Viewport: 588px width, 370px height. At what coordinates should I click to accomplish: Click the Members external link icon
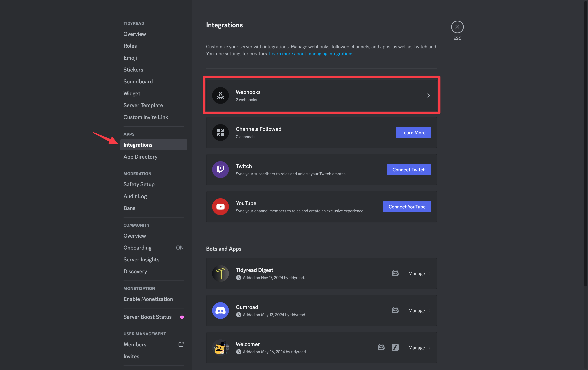pos(181,345)
